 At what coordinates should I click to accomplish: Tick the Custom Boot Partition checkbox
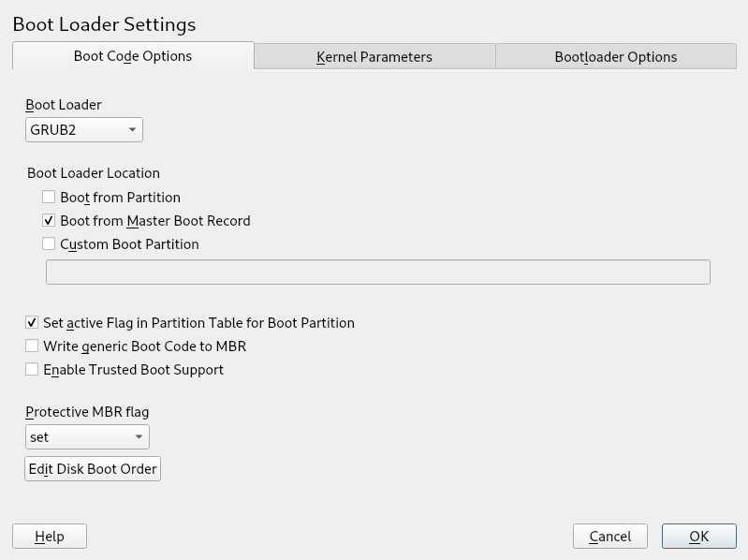pyautogui.click(x=49, y=244)
